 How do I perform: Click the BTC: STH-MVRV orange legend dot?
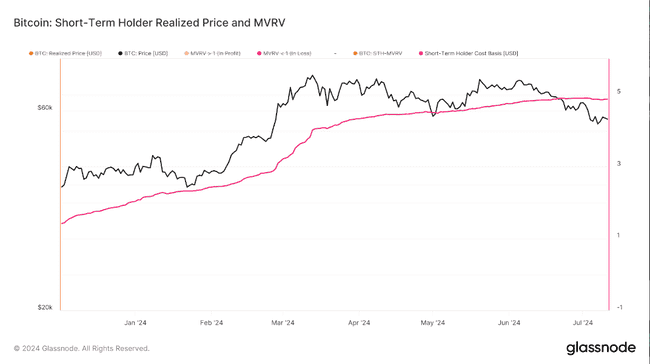tap(355, 53)
